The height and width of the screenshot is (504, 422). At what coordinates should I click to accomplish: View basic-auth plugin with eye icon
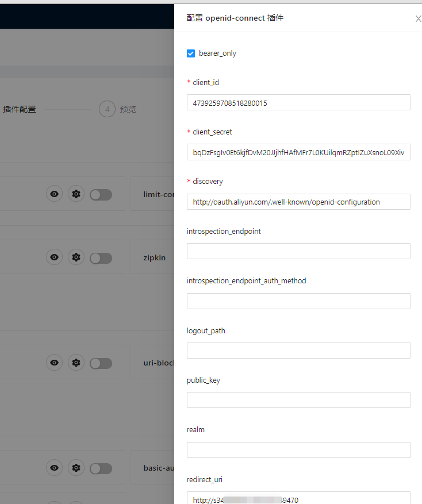(54, 467)
